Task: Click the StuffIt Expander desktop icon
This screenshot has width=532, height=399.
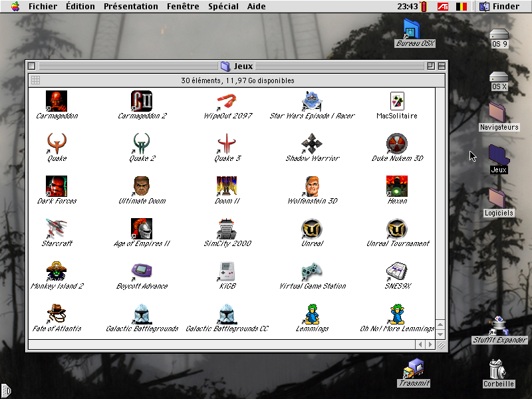Action: click(499, 325)
